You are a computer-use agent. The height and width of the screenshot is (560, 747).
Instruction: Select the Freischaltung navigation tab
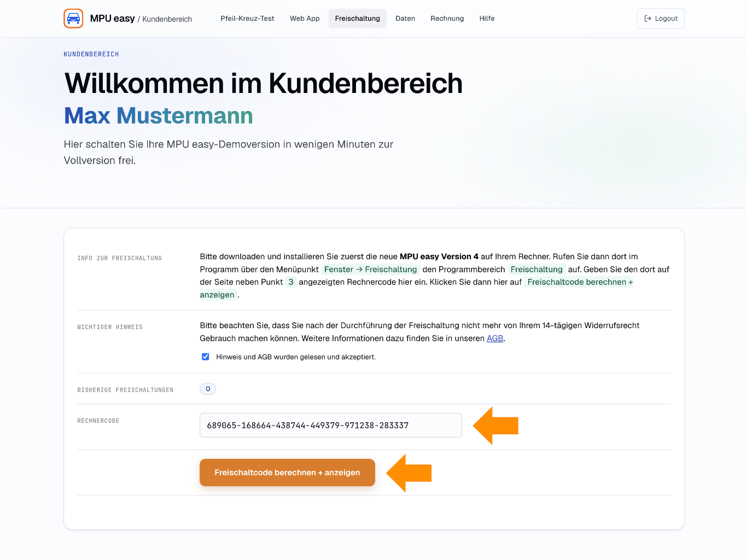358,19
